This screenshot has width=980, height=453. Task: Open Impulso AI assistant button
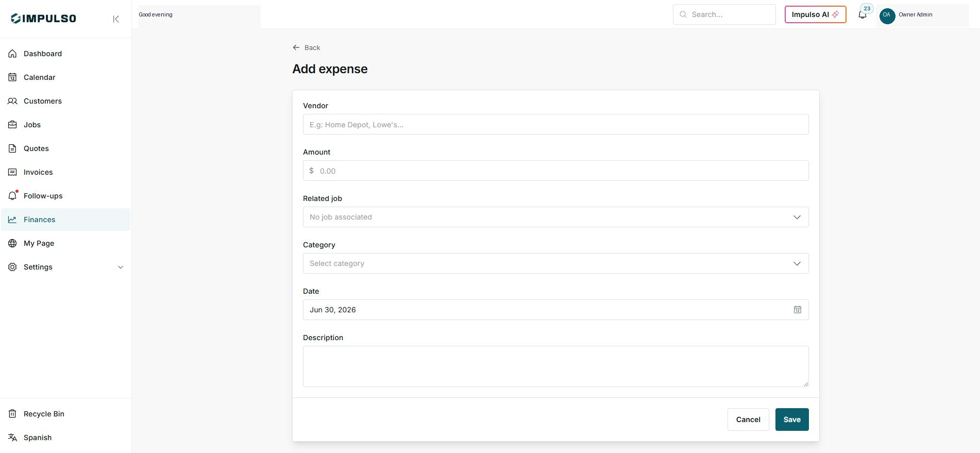[x=815, y=14]
